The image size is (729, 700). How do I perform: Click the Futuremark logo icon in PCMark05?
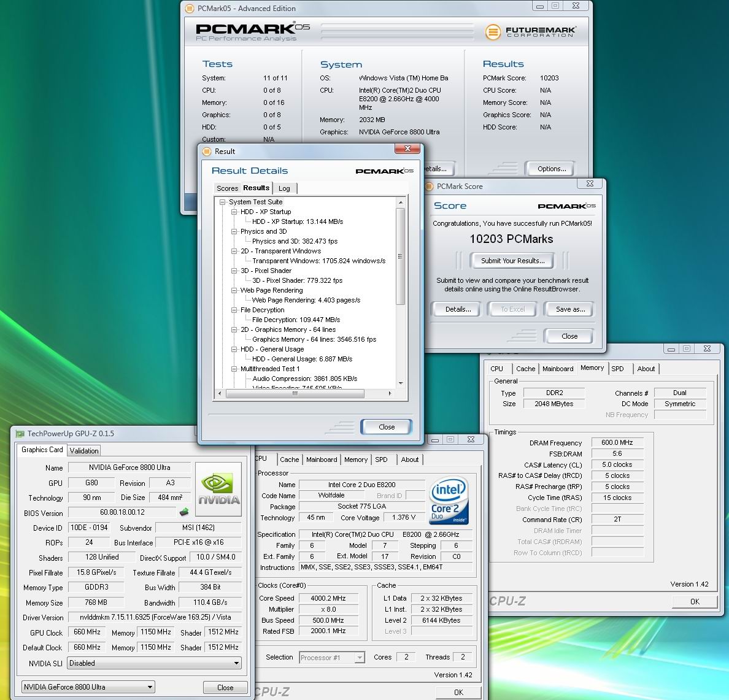(493, 32)
